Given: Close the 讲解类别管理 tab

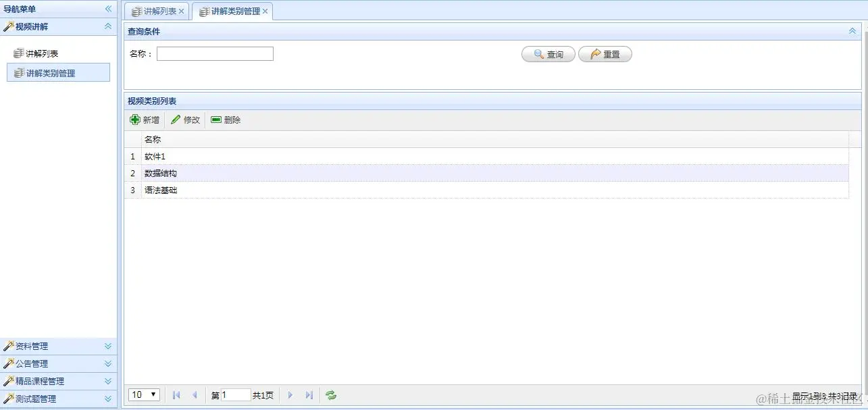Looking at the screenshot, I should coord(265,11).
